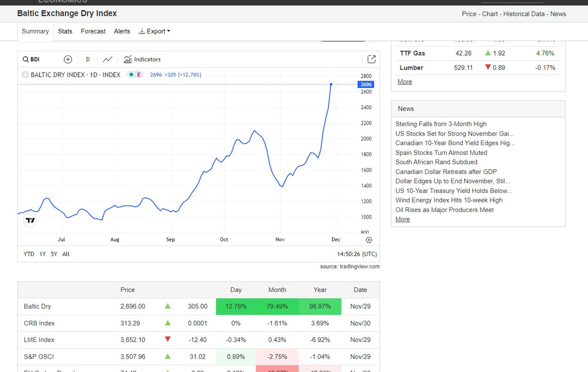Screen dimensions: 588x372
Task: Open LME Index row link
Action: pyautogui.click(x=39, y=340)
